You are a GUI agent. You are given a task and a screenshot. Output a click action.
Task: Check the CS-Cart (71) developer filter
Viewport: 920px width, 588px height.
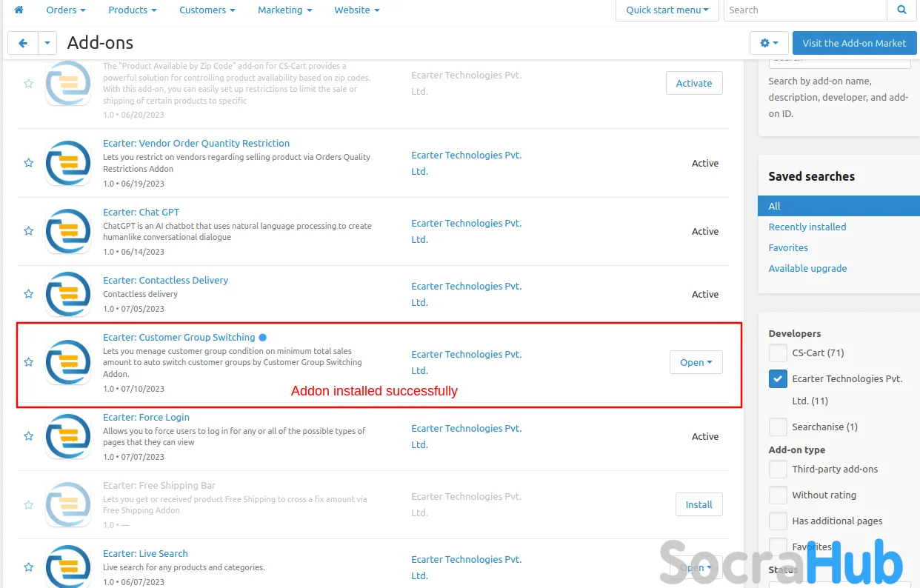click(x=778, y=353)
